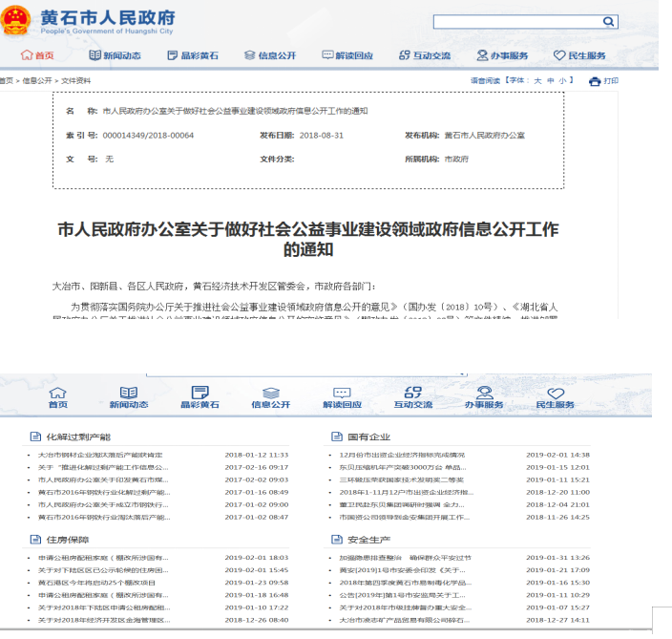Click 信息公开 in the breadcrumb path
672x639 pixels.
(x=37, y=81)
